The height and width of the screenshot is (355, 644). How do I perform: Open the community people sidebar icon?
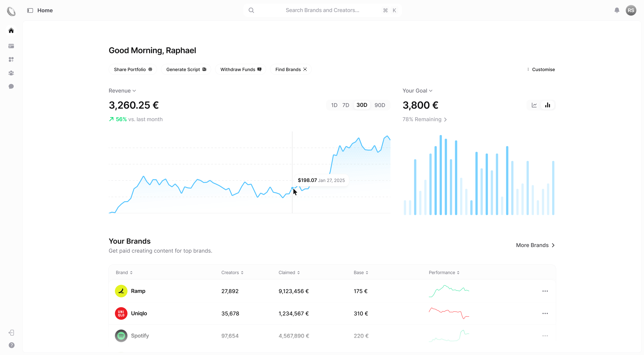click(x=11, y=73)
